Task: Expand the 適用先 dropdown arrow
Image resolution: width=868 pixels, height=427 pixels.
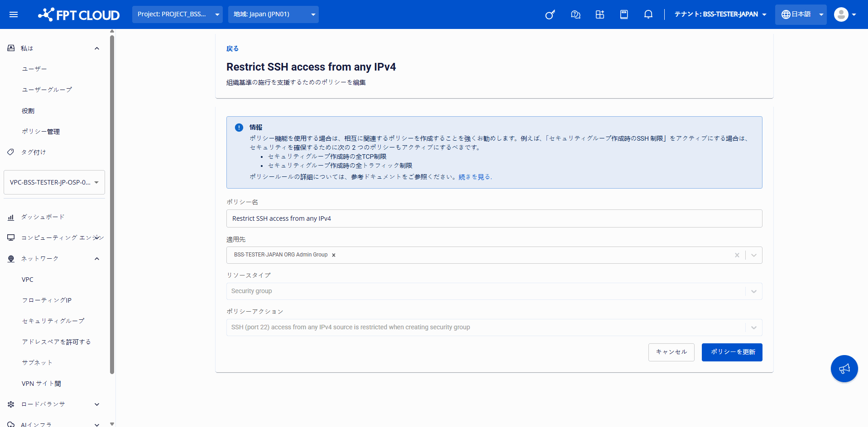Action: (754, 255)
